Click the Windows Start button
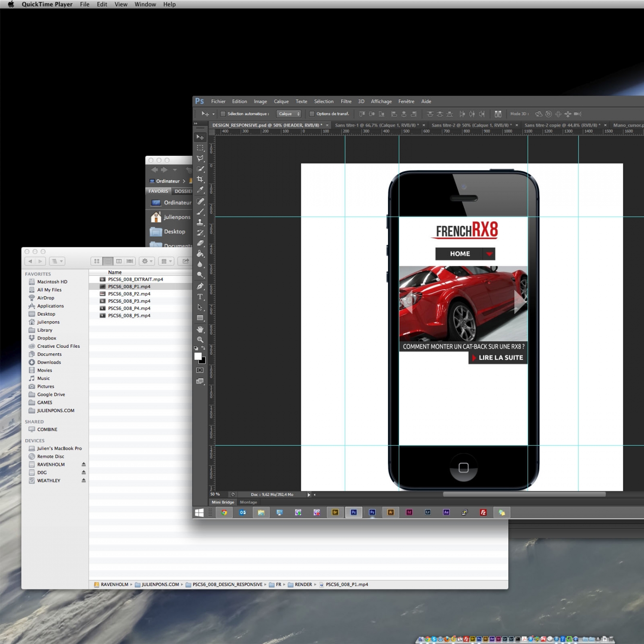The height and width of the screenshot is (644, 644). tap(199, 512)
